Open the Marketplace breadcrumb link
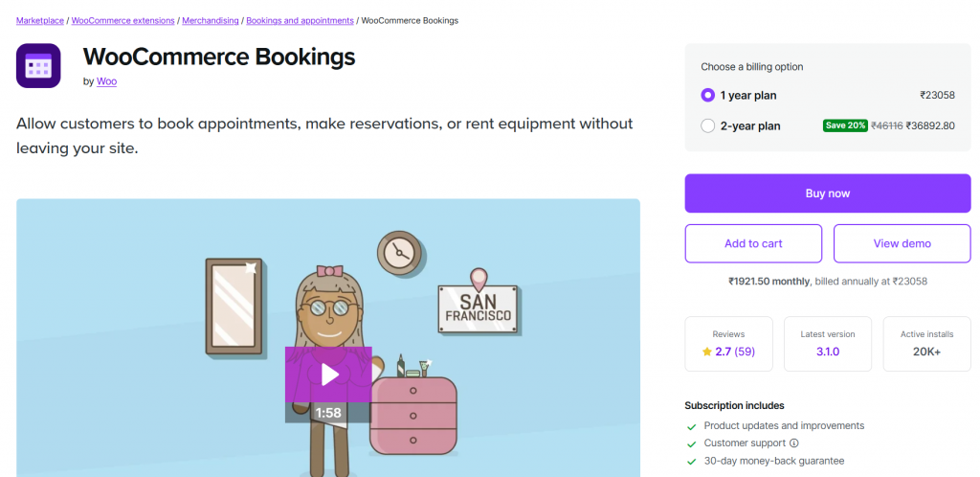Screen dimensions: 980x477 [40, 21]
